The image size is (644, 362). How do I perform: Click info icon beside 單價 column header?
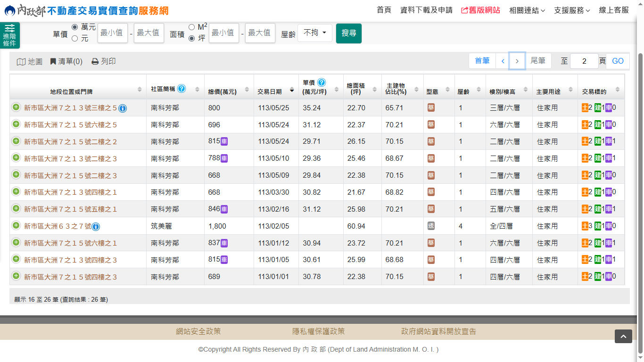point(322,82)
